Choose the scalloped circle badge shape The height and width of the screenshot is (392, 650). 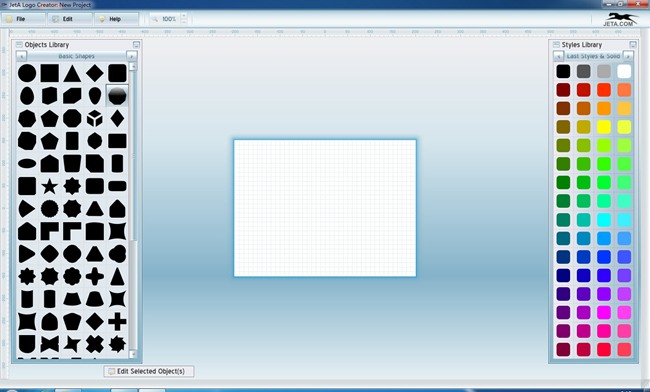pos(49,209)
